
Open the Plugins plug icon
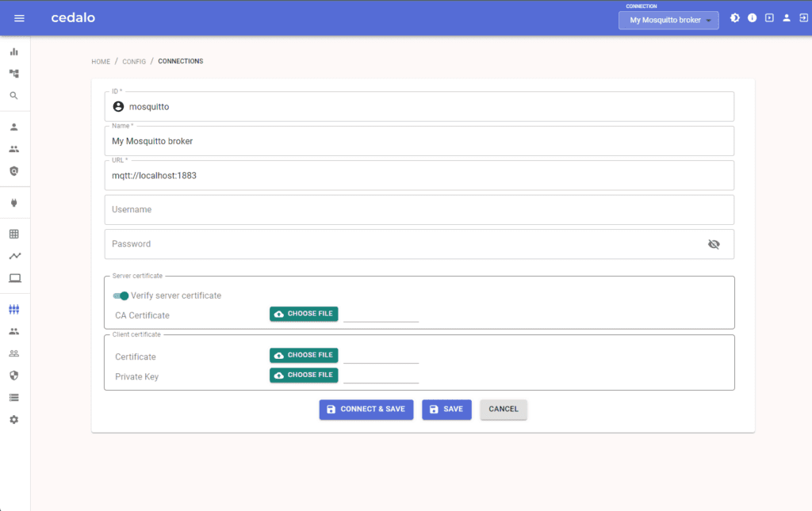pyautogui.click(x=14, y=203)
